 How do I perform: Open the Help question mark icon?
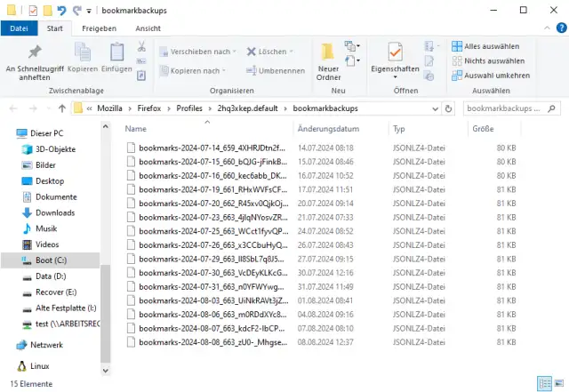pos(561,28)
